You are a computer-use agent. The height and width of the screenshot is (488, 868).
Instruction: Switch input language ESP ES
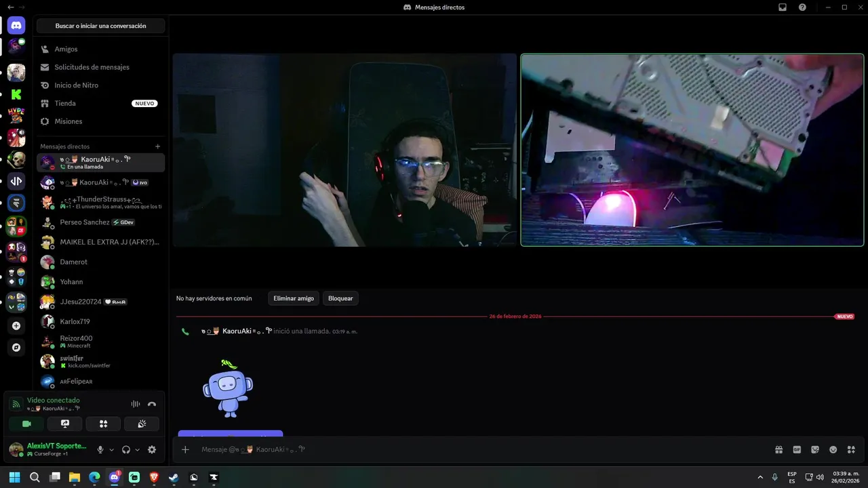click(792, 477)
